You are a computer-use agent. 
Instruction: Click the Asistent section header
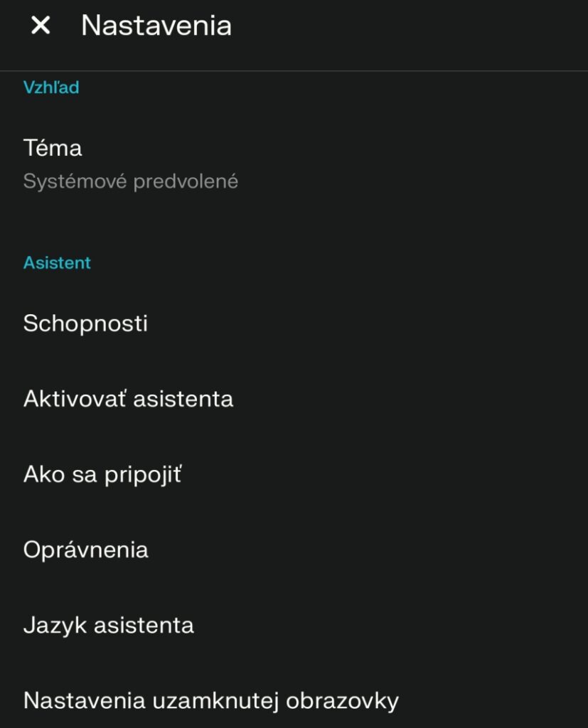(57, 262)
